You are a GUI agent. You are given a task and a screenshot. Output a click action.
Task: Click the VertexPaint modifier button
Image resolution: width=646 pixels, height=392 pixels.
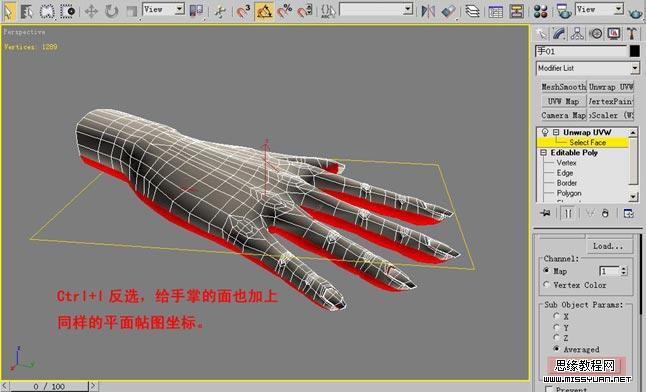click(611, 101)
